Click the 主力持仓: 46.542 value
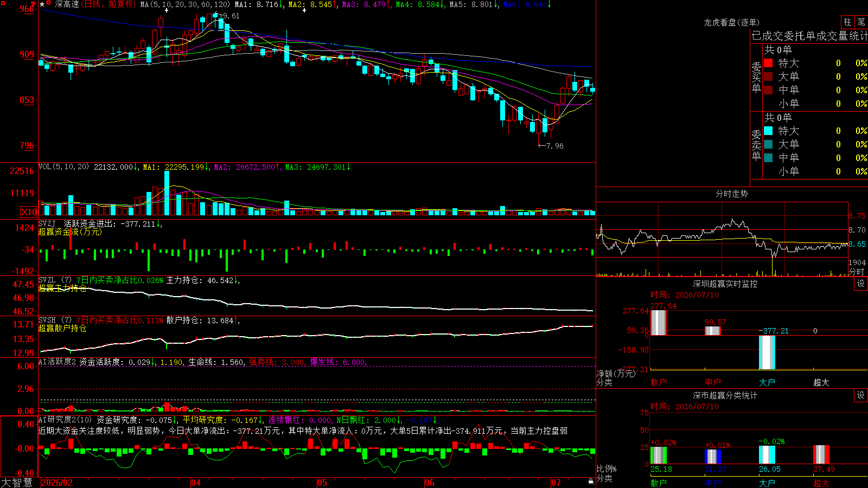 click(x=200, y=280)
